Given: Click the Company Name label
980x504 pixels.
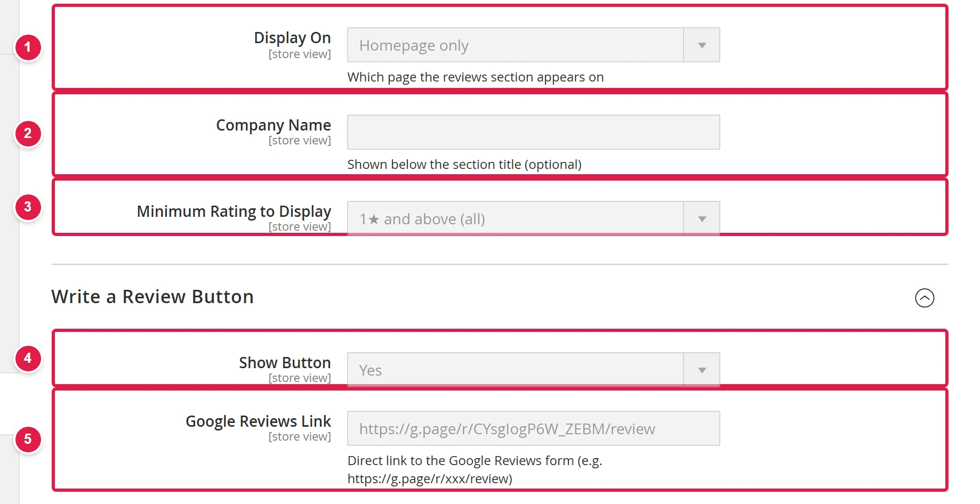Looking at the screenshot, I should (x=274, y=125).
